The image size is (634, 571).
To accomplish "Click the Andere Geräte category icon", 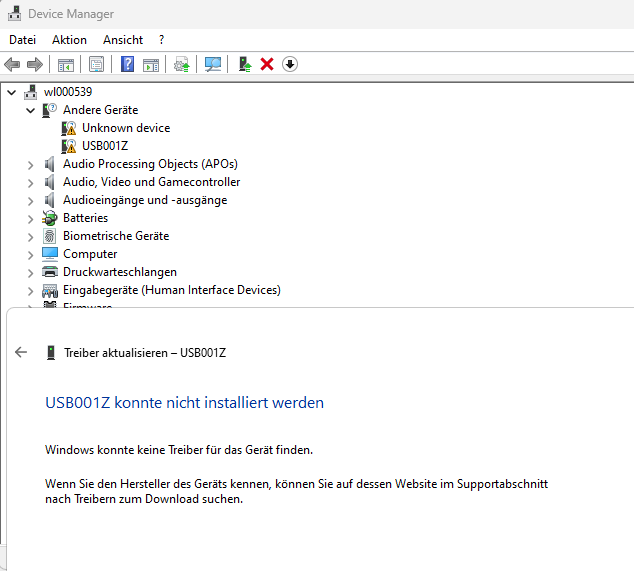I will click(49, 110).
